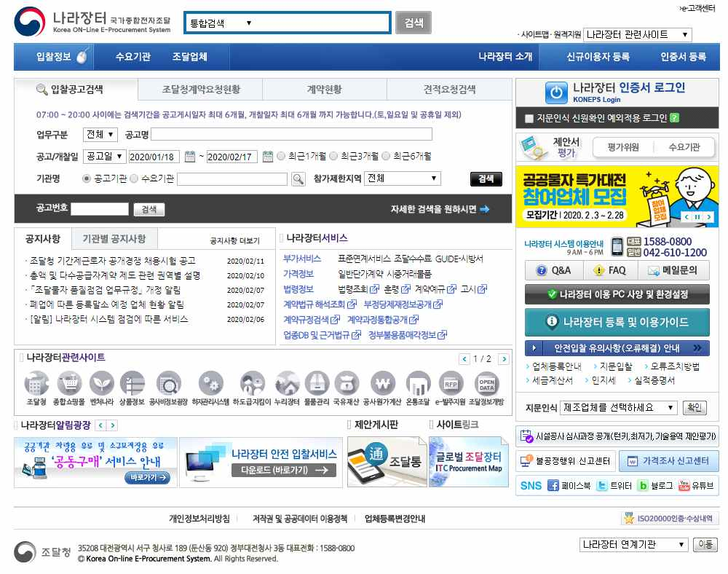Switch to 견적요청검색 tab
Screen dimensions: 728x574
[x=449, y=89]
